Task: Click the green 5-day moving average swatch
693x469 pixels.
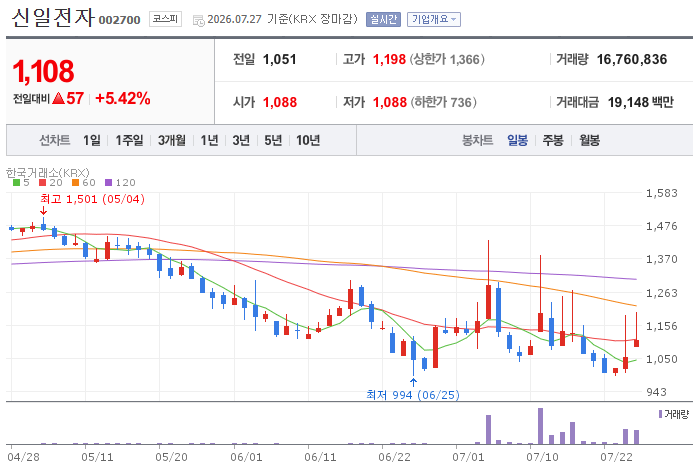Action: pos(16,183)
